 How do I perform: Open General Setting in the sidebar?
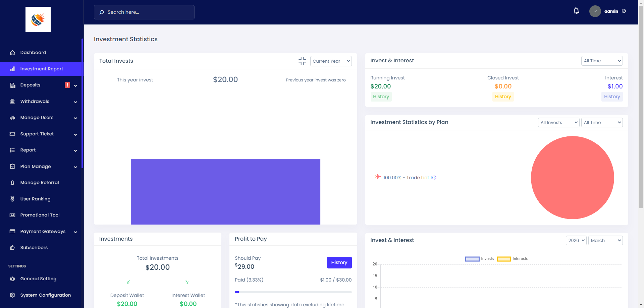point(38,279)
